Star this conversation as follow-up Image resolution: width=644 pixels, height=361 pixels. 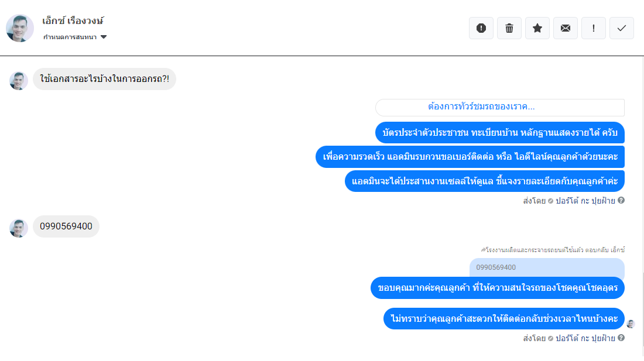point(537,28)
